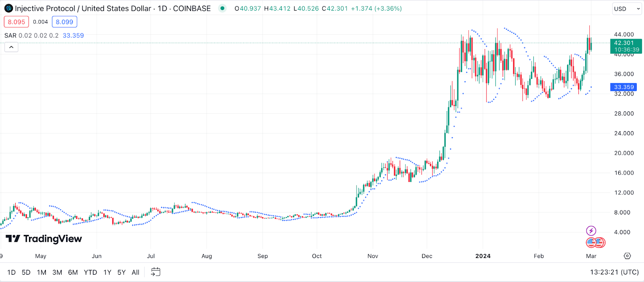Click the SAR value 33.359 in legend
Viewport: 644px width, 282px height.
tap(73, 35)
